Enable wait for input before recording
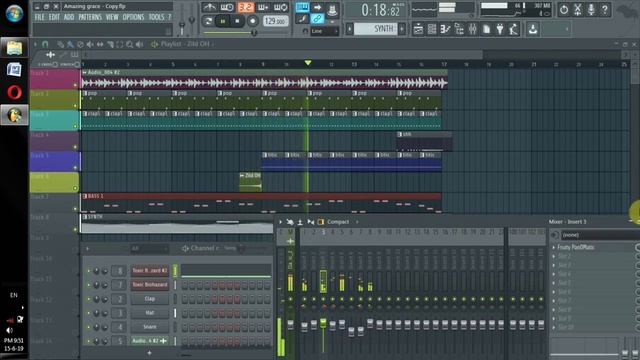This screenshot has height=360, width=640. coord(227,7)
